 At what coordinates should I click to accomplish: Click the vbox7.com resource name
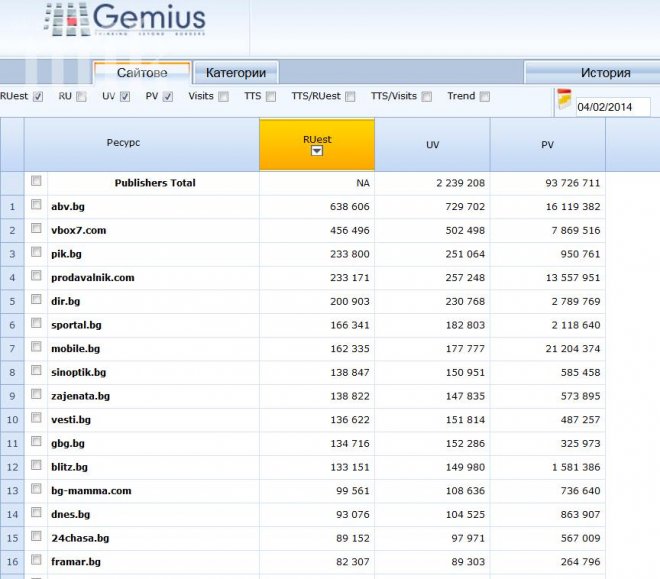[x=79, y=230]
